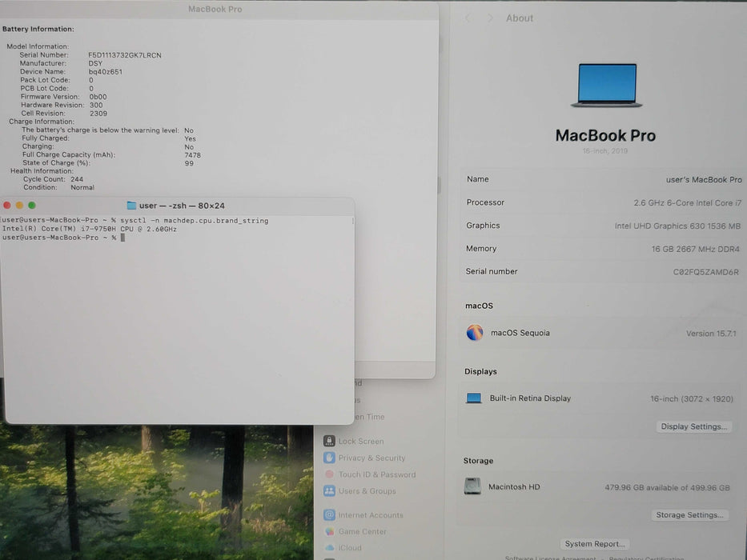Select Internet Accounts sidebar icon
The height and width of the screenshot is (560, 747).
[329, 514]
